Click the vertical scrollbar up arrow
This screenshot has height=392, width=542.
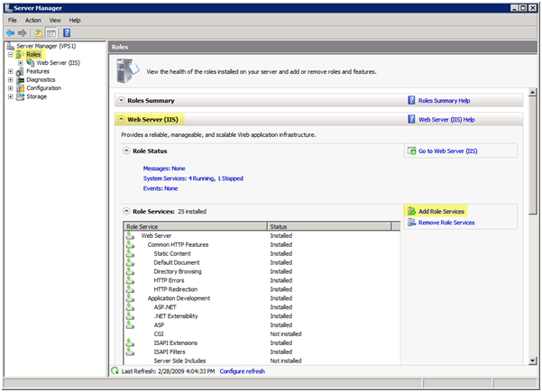click(532, 92)
